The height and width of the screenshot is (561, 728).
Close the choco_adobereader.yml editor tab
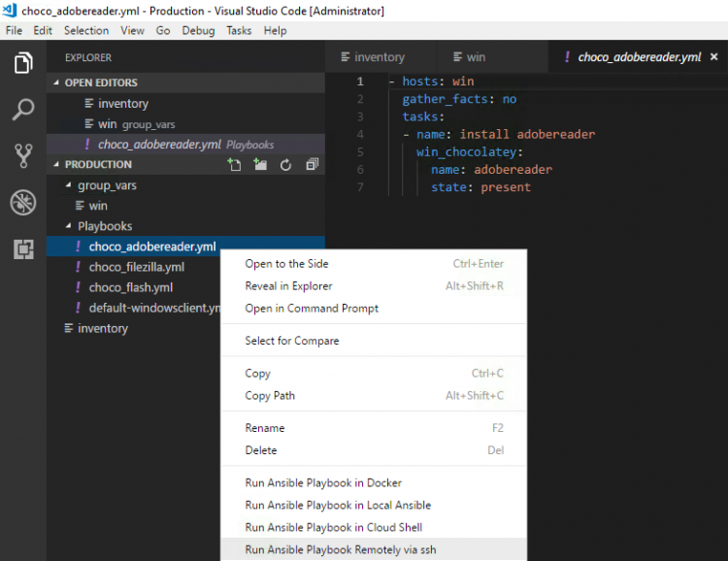(714, 56)
